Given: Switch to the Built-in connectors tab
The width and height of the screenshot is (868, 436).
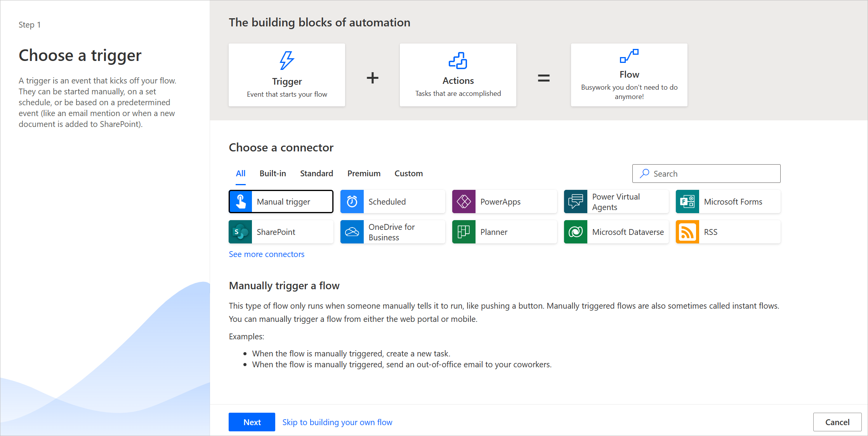Looking at the screenshot, I should click(x=273, y=173).
